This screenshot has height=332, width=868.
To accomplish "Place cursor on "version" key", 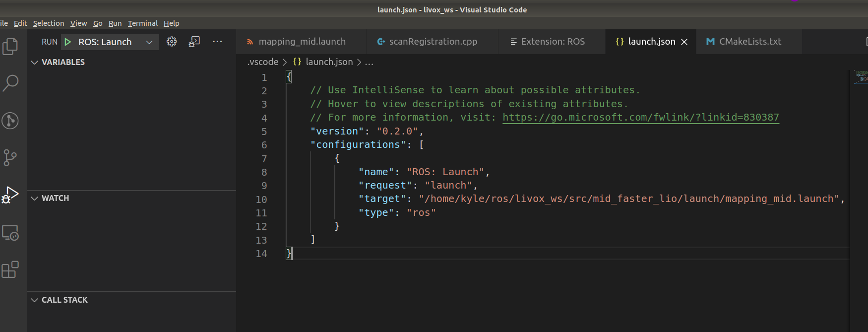I will point(337,132).
